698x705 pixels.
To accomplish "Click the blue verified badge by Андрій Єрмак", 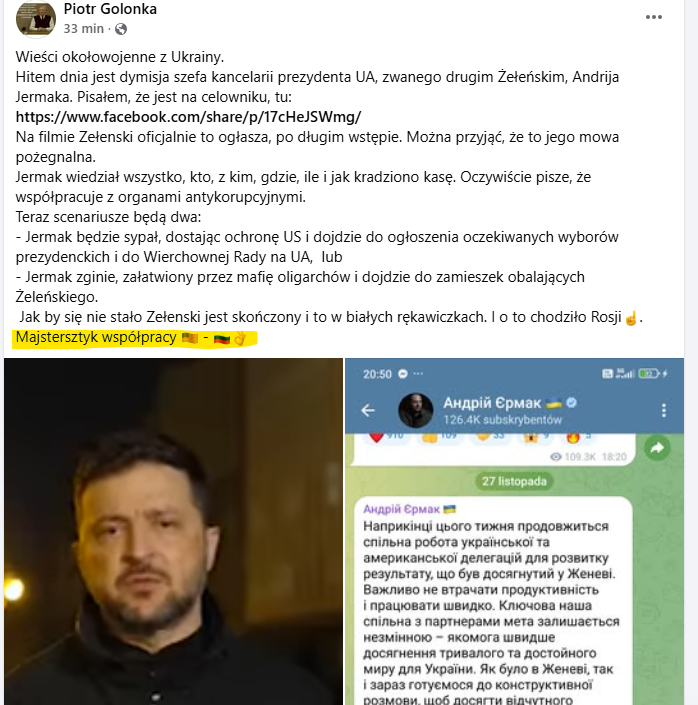I will tap(572, 402).
